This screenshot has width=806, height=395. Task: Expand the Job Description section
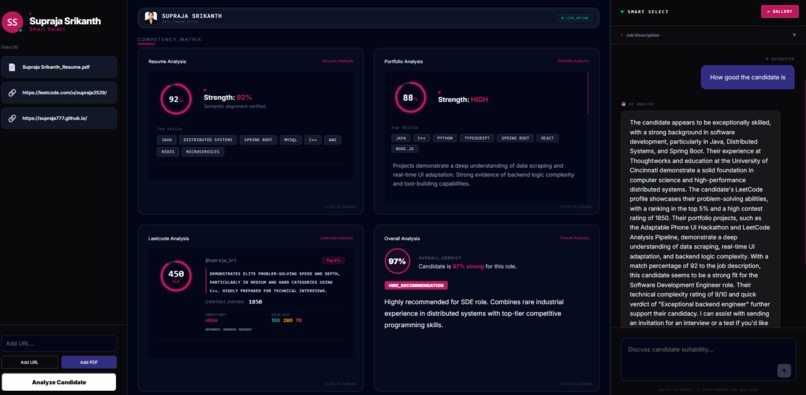coord(708,35)
